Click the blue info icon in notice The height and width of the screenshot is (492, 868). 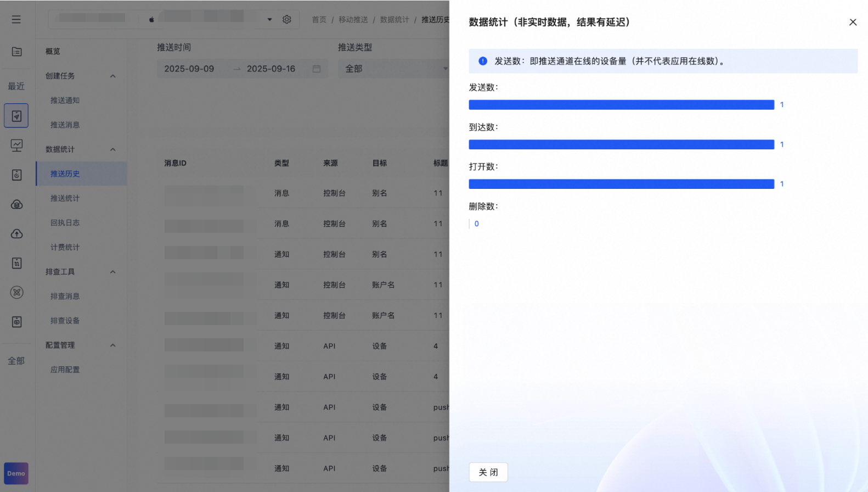pos(483,61)
